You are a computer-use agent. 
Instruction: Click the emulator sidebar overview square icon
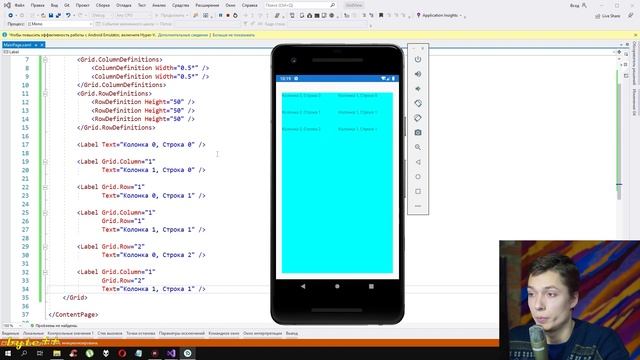click(418, 191)
